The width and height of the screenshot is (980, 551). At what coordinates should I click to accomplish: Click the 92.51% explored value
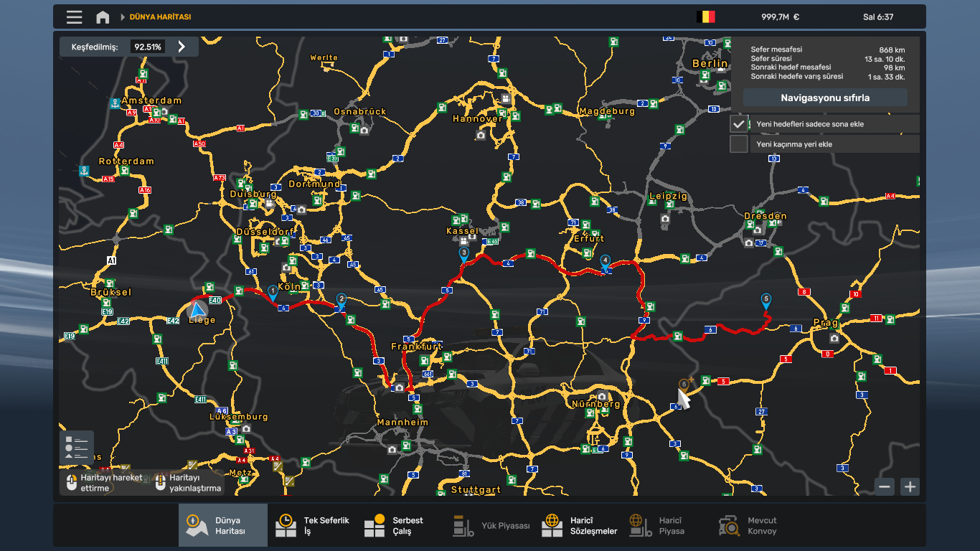tap(148, 47)
